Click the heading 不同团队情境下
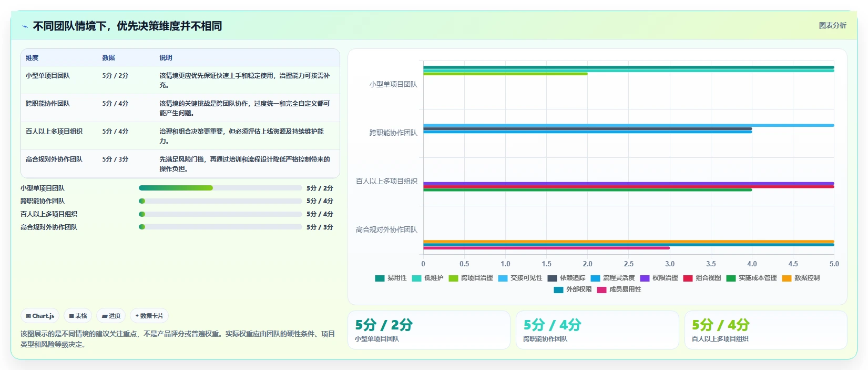This screenshot has height=370, width=868. (x=128, y=26)
